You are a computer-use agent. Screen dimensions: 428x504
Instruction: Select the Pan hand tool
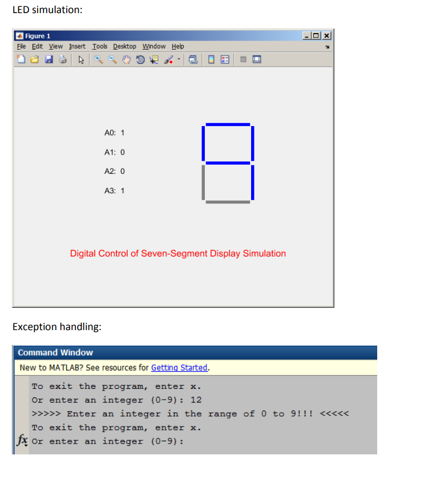(x=127, y=59)
